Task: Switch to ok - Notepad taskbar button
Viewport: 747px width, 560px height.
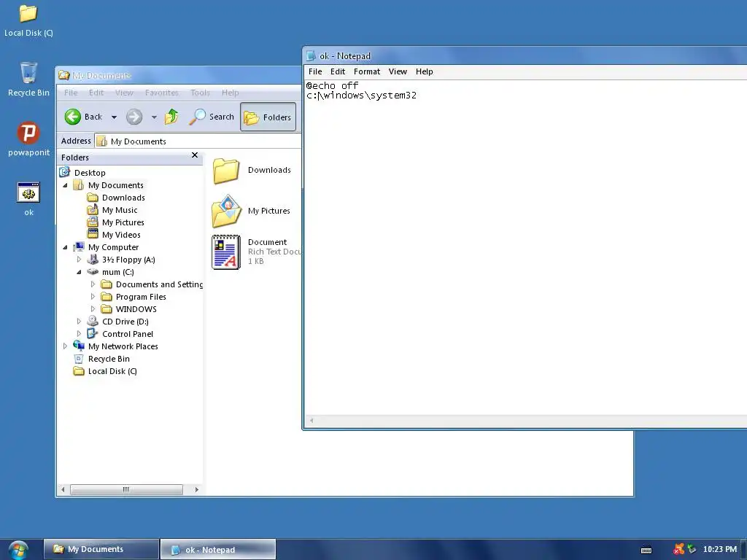Action: [x=217, y=550]
